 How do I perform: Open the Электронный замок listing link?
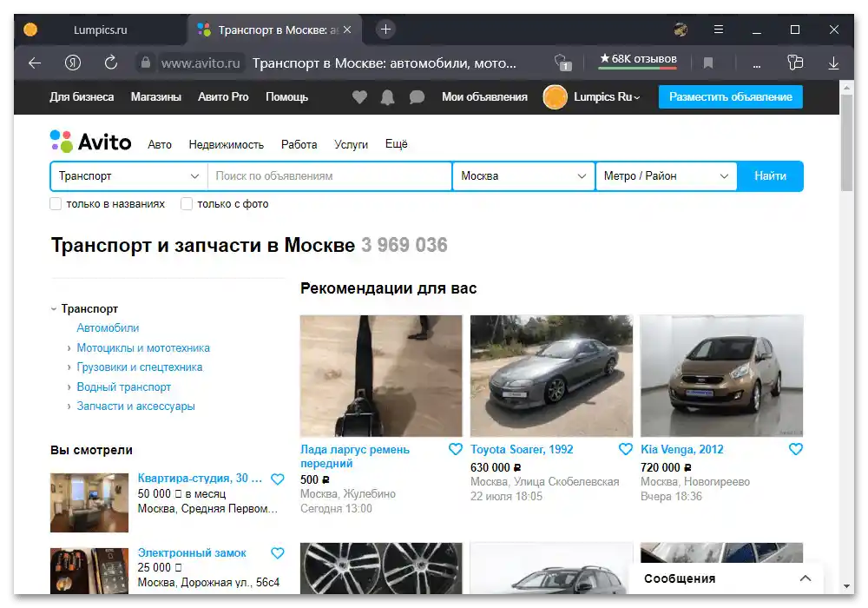[192, 552]
